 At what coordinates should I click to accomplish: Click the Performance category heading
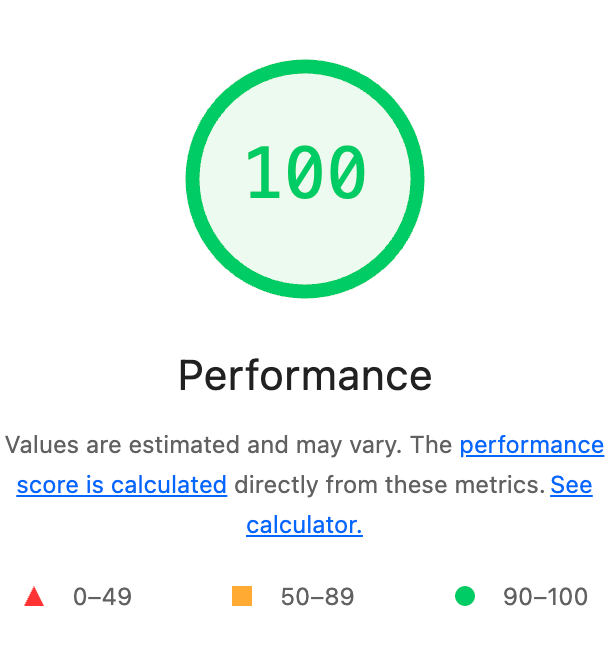click(305, 376)
